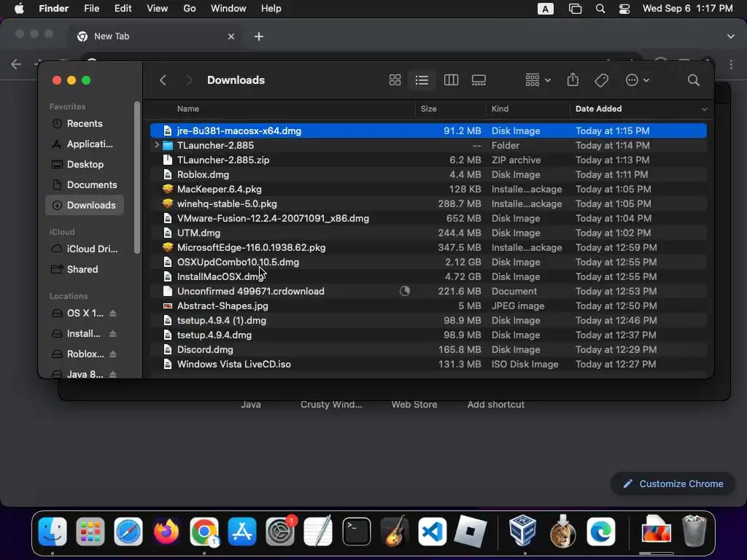
Task: Open the Apple menu
Action: point(18,9)
